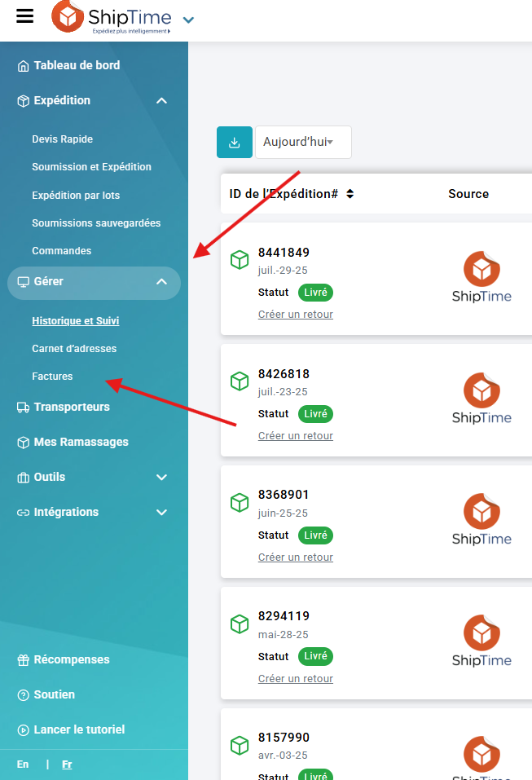Viewport: 532px width, 780px height.
Task: Expand the dropdown arrow beside ShipTime logo
Action: [x=188, y=20]
